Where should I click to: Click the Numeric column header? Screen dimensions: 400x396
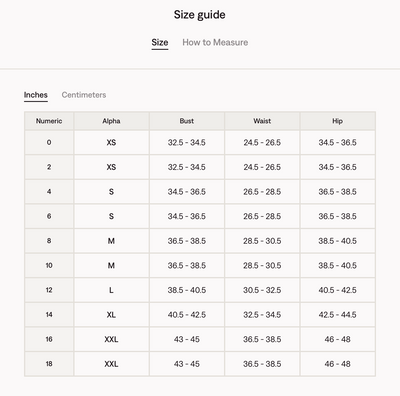(49, 121)
